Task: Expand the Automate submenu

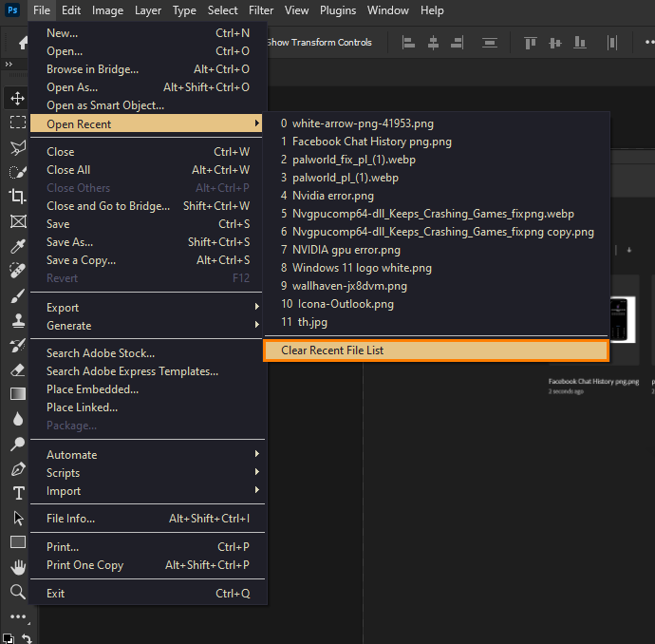Action: [145, 455]
